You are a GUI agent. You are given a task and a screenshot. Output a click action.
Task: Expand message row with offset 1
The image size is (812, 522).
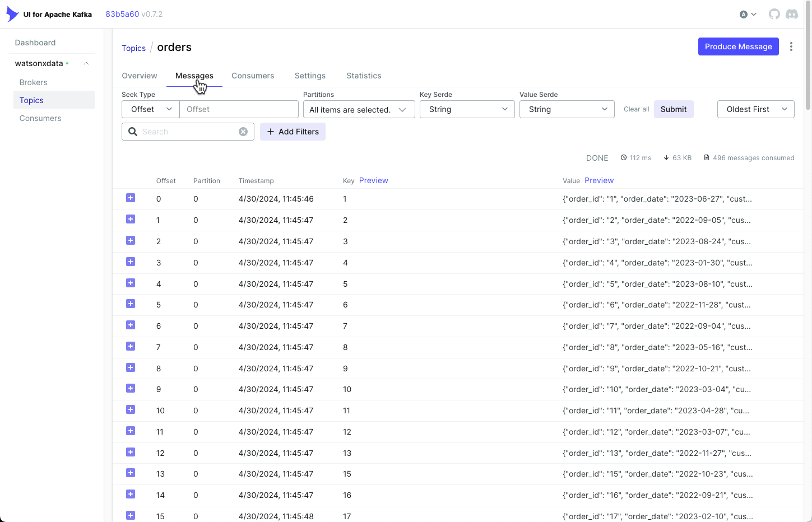[131, 219]
